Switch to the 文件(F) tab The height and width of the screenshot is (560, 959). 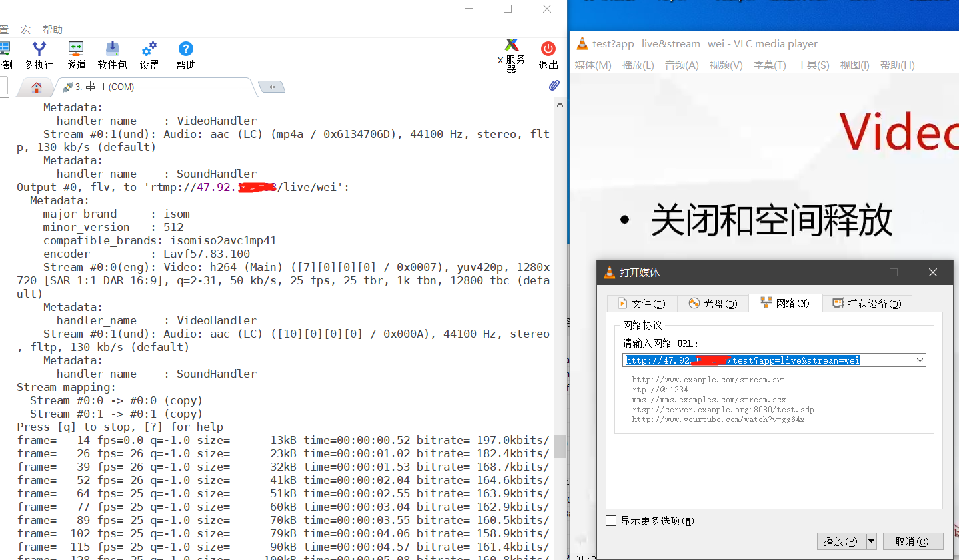[642, 304]
